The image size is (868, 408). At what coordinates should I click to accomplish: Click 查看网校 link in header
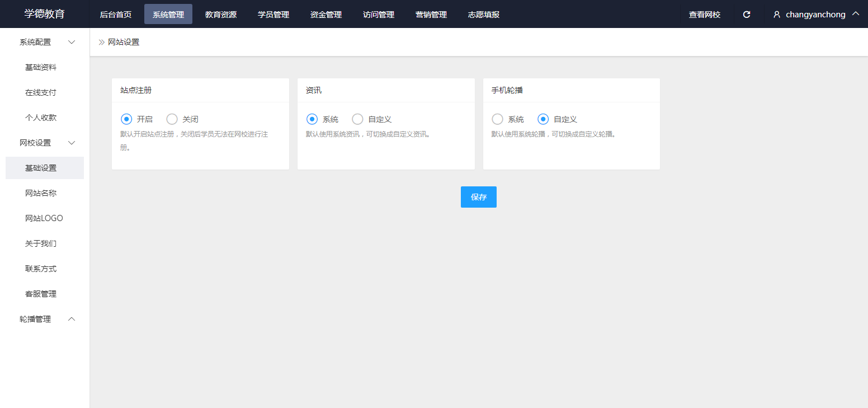(705, 15)
